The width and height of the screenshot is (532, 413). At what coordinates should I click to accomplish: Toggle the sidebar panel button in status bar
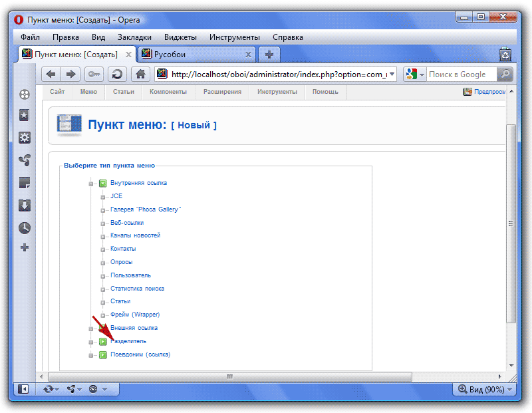coord(23,389)
